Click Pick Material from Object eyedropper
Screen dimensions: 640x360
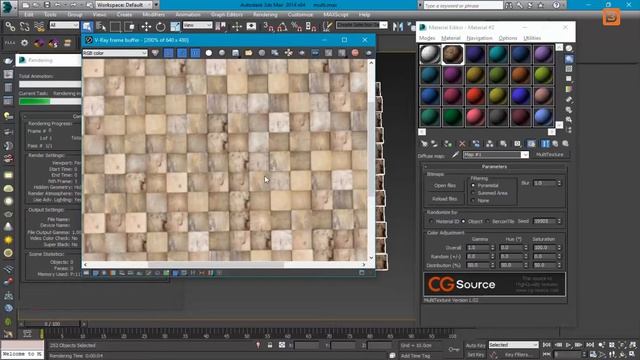click(x=455, y=155)
